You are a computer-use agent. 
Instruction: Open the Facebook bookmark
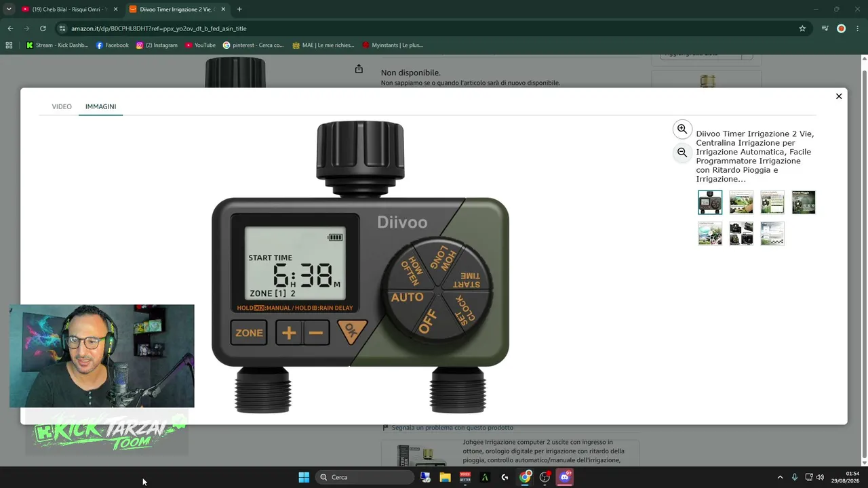click(112, 45)
